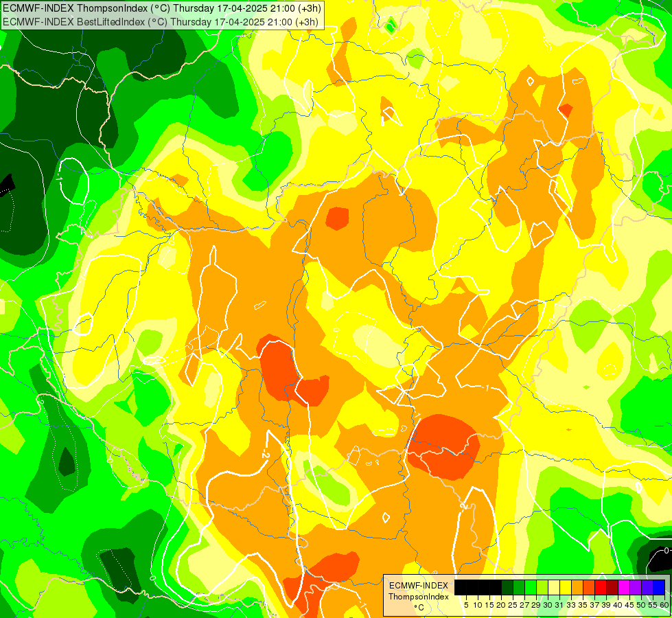Click the indigo 50-55 legend swatch

pos(647,587)
